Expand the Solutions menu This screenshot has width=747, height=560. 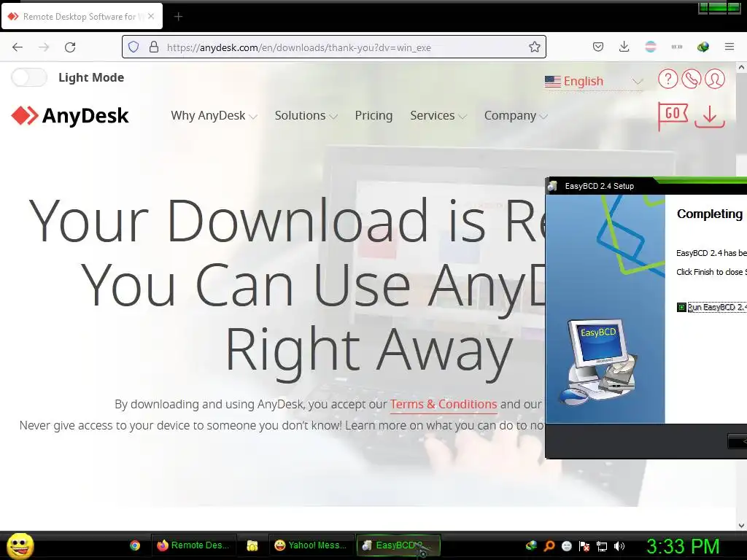coord(306,115)
